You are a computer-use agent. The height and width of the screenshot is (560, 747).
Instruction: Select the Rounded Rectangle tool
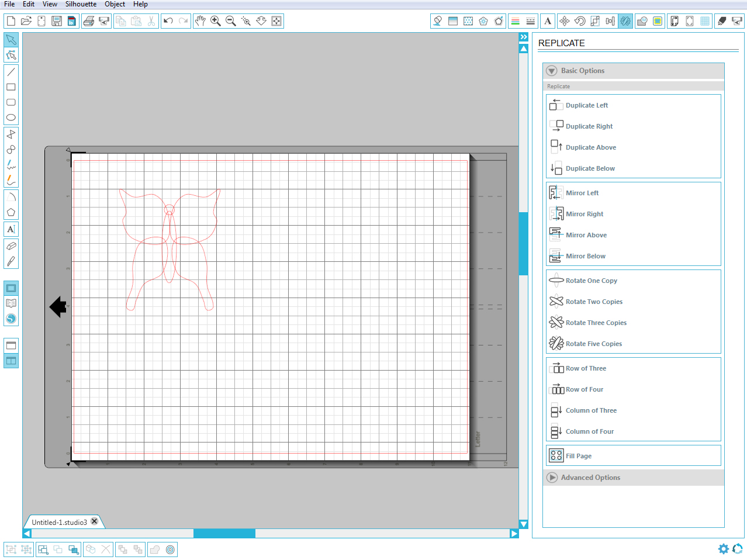click(11, 102)
